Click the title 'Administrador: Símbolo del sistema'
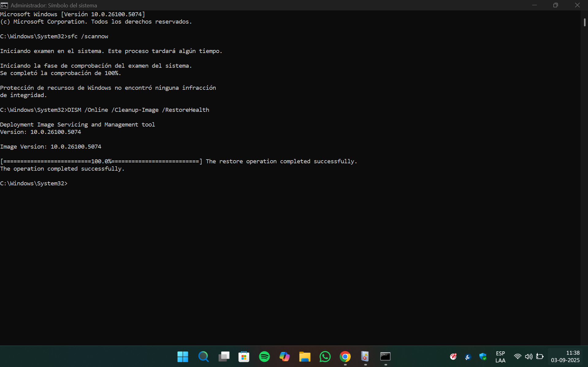The width and height of the screenshot is (588, 367). (54, 5)
